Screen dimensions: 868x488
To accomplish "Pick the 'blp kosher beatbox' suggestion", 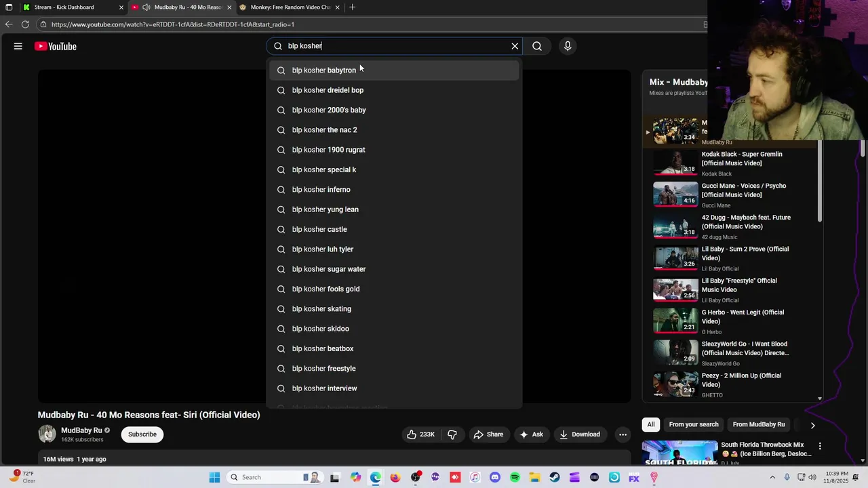I will (x=394, y=348).
